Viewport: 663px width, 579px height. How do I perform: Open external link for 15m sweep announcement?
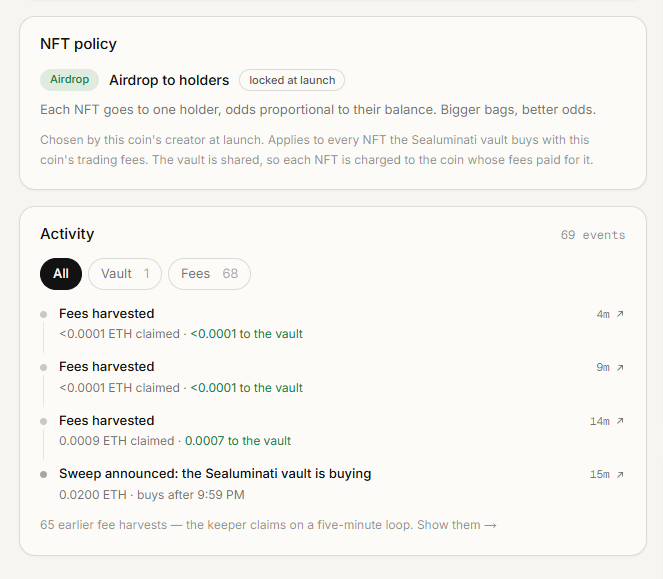click(620, 475)
